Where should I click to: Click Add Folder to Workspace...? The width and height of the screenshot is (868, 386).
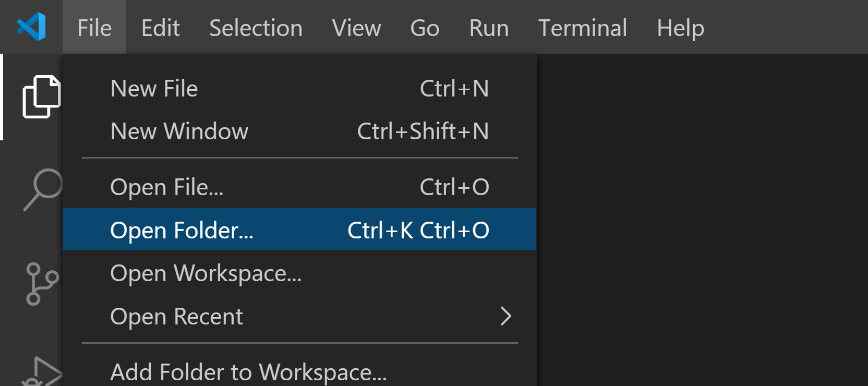(x=248, y=372)
